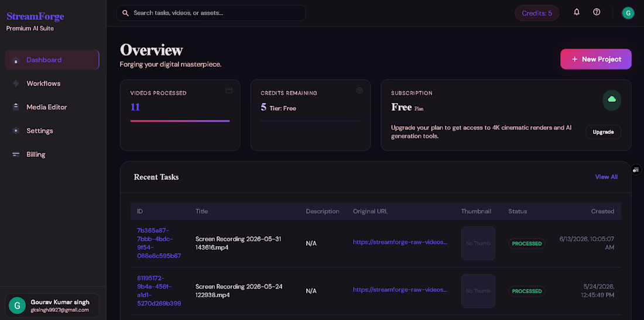Click PROCESSED status of 5/24/2026 task
The width and height of the screenshot is (644, 320).
[527, 291]
